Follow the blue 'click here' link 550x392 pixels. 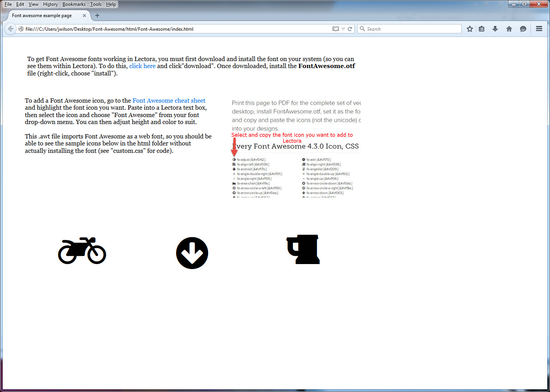pos(142,66)
